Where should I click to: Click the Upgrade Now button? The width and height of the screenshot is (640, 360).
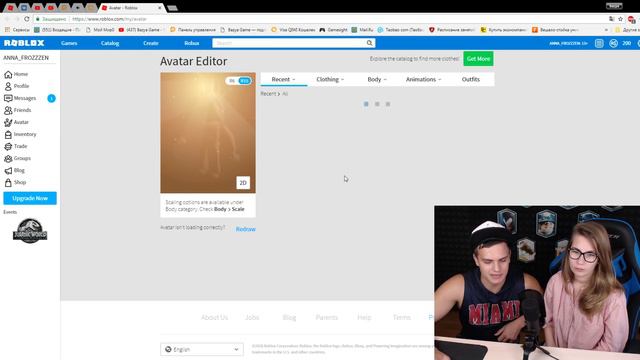(30, 198)
